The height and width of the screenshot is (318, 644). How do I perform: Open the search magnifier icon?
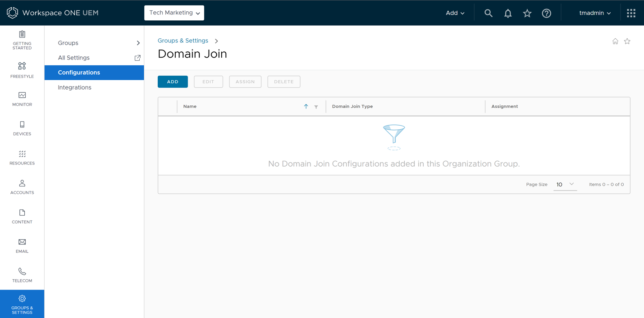(x=488, y=13)
